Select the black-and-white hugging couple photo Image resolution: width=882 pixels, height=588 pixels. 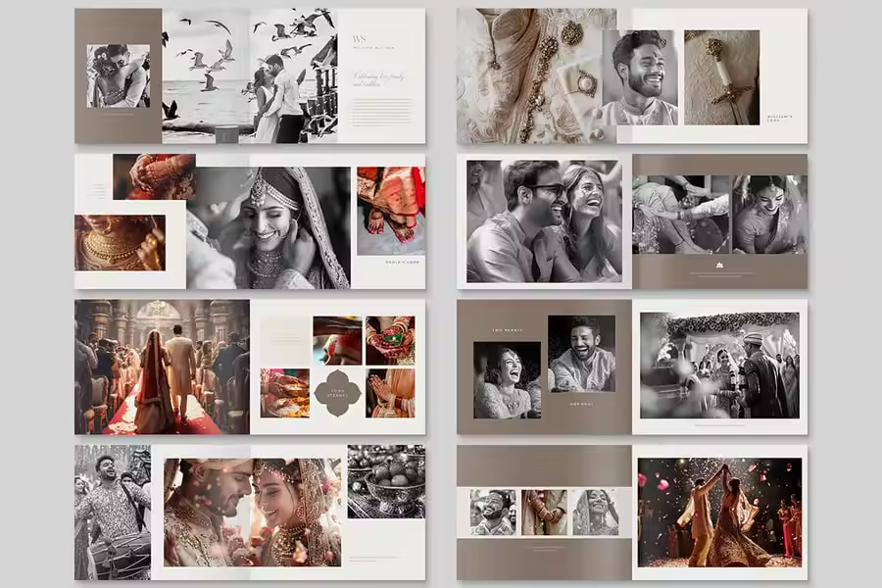point(118,75)
